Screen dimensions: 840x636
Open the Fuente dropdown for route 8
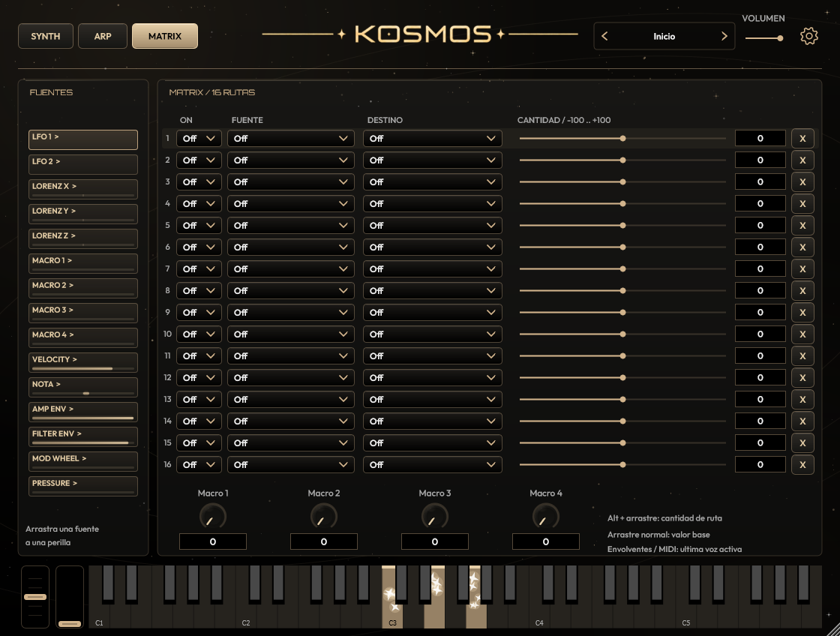click(291, 290)
